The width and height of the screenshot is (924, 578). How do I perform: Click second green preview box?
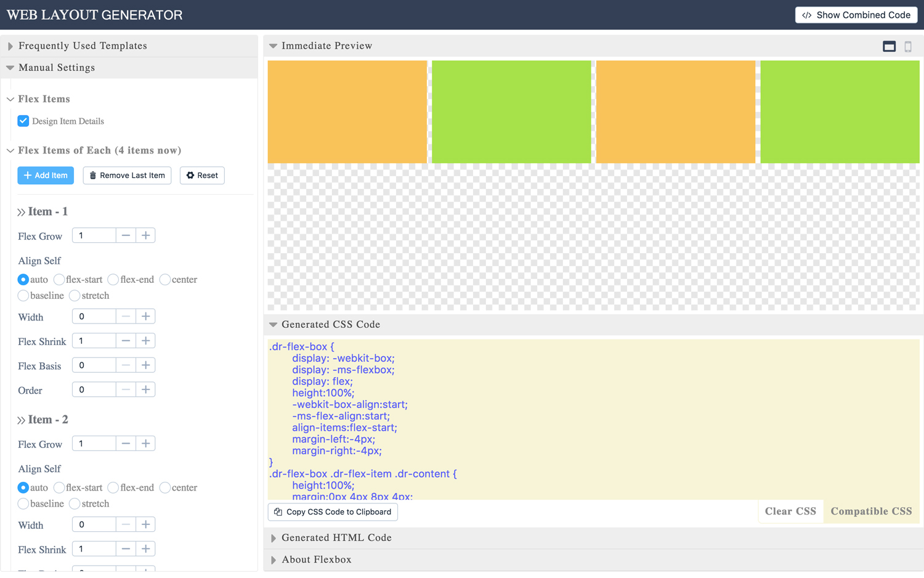click(x=511, y=112)
